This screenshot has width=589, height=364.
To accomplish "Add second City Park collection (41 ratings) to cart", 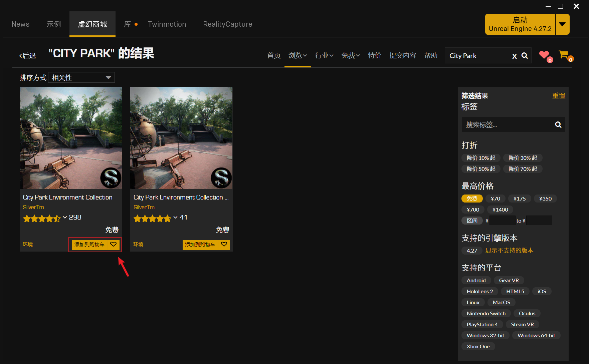I will click(x=200, y=244).
